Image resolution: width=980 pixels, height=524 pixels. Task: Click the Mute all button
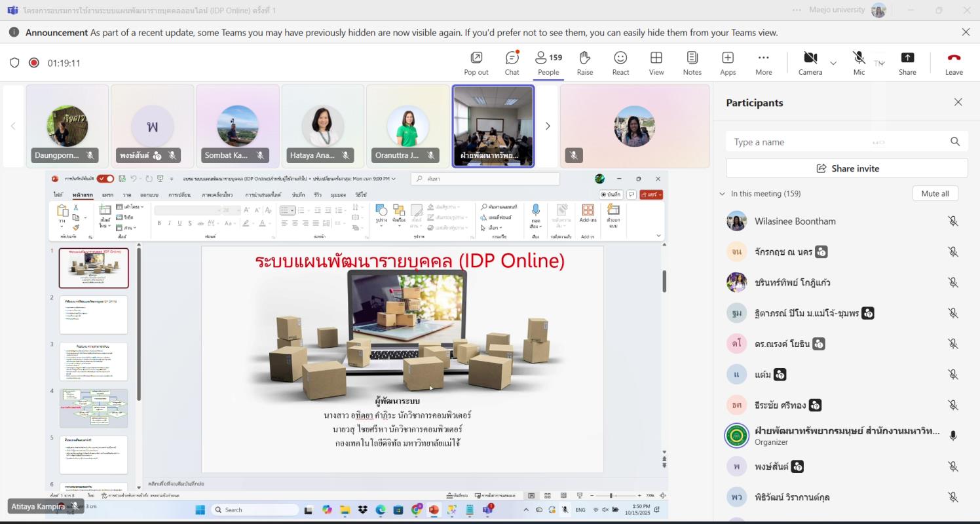pos(935,193)
